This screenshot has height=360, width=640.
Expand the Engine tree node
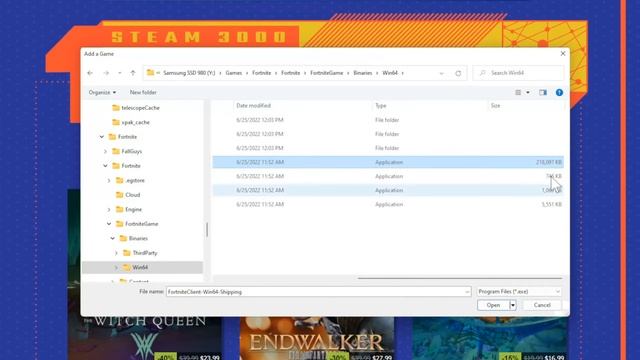109,209
